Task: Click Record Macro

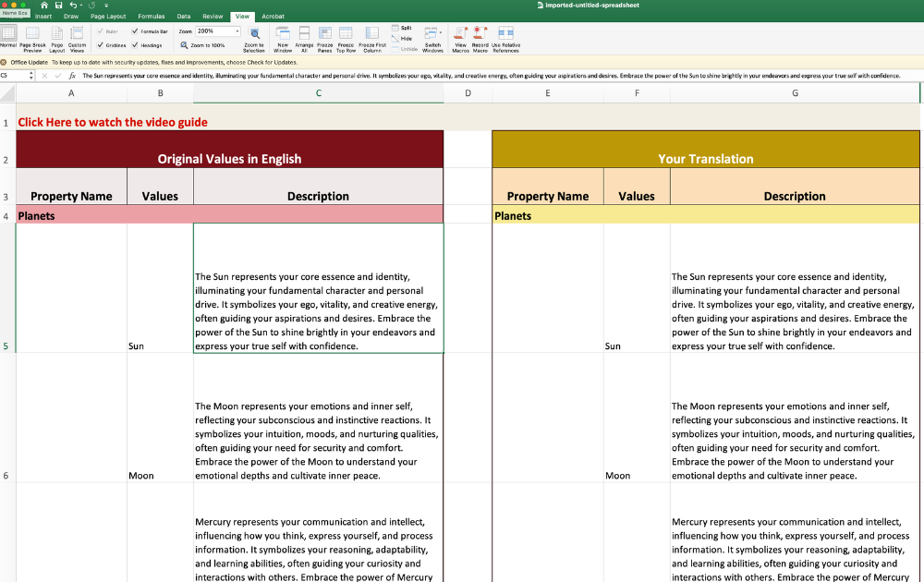Action: click(x=480, y=40)
